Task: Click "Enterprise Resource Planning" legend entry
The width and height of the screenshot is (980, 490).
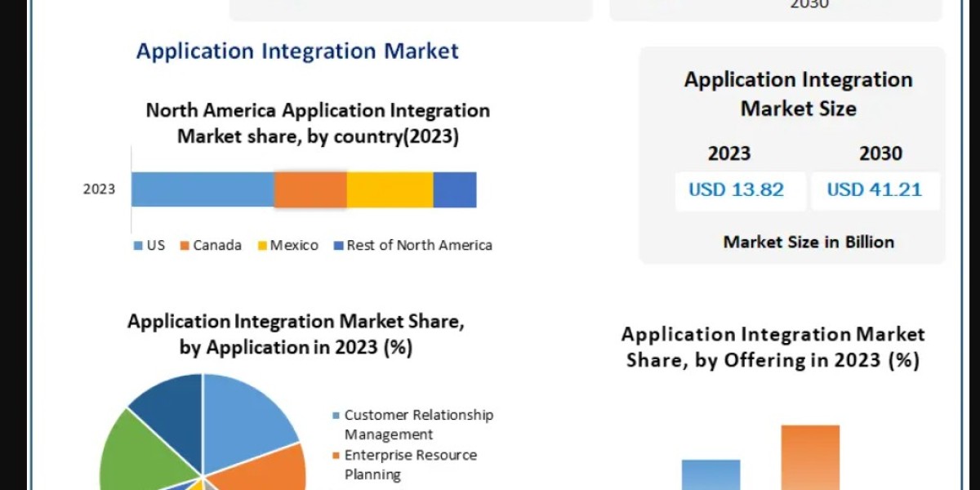Action: click(406, 465)
